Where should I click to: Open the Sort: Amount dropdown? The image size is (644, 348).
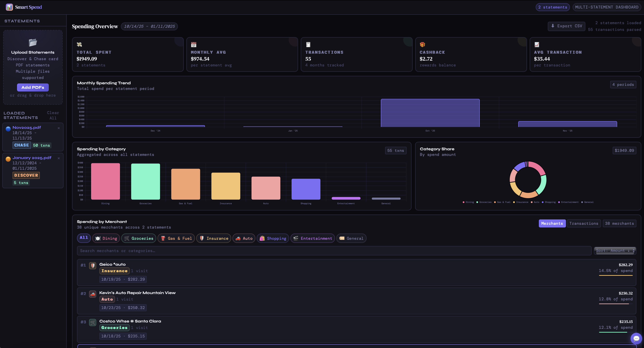coord(615,250)
